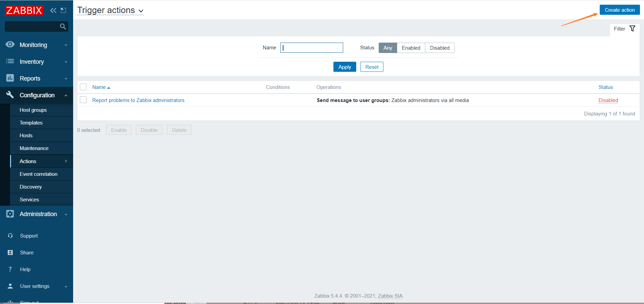The image size is (644, 304).
Task: Select the Any status option
Action: (x=388, y=48)
